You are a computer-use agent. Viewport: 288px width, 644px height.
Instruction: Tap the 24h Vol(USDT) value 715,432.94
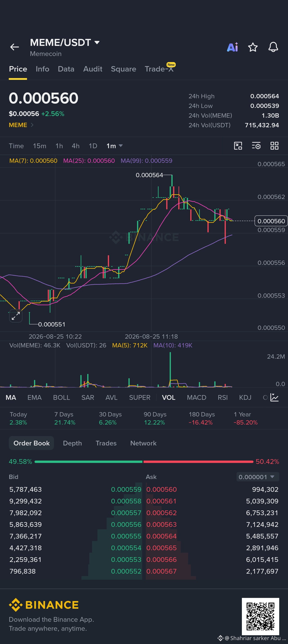[x=262, y=125]
